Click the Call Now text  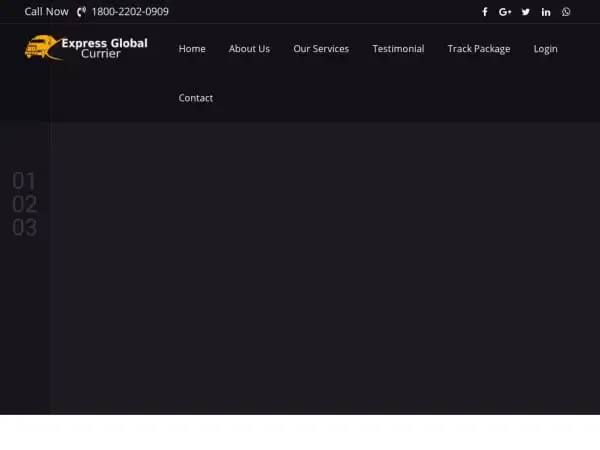tap(46, 11)
